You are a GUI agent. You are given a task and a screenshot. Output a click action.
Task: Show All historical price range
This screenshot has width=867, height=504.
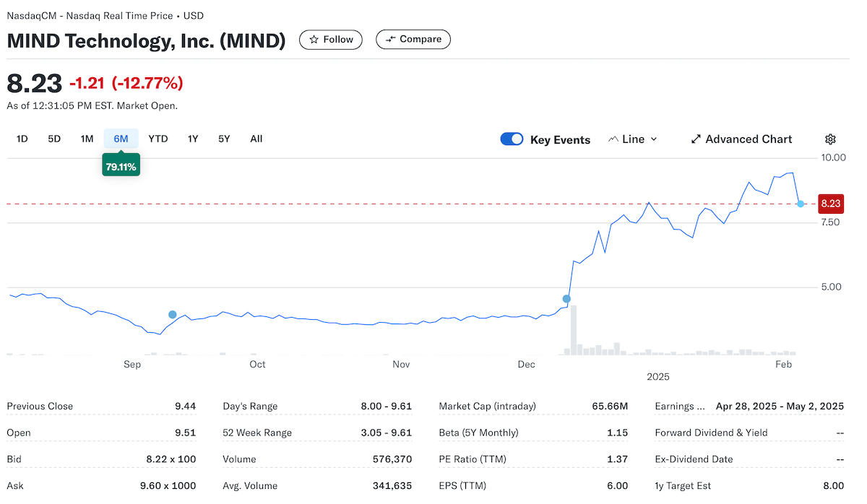[256, 139]
